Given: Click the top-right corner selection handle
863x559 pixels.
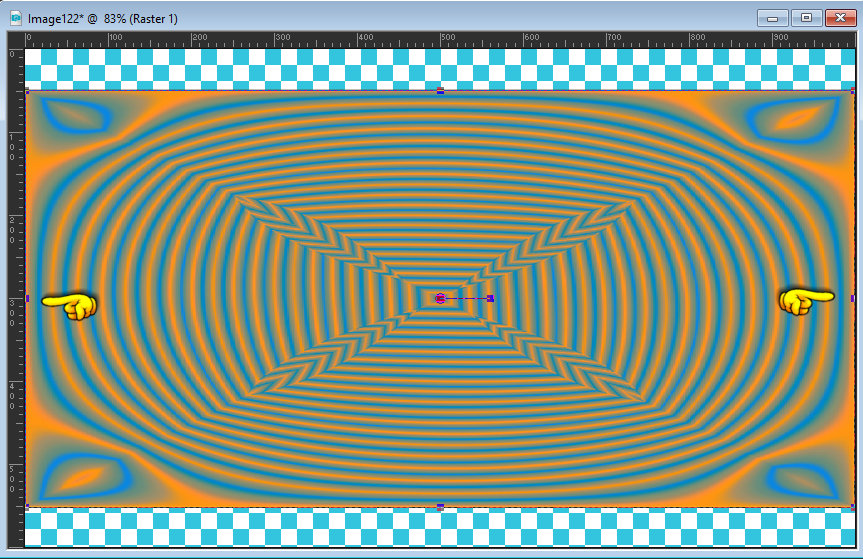Looking at the screenshot, I should point(853,91).
